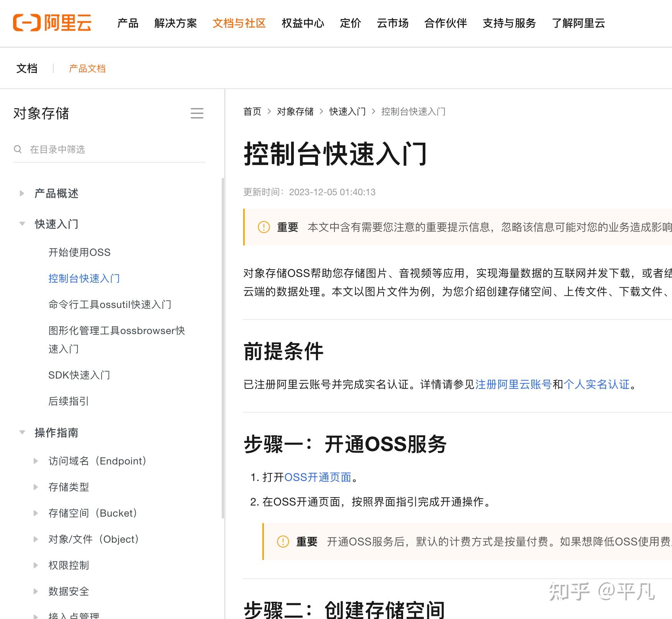Click 控制台快速入门 in the breadcrumb
The width and height of the screenshot is (672, 619).
coord(413,111)
